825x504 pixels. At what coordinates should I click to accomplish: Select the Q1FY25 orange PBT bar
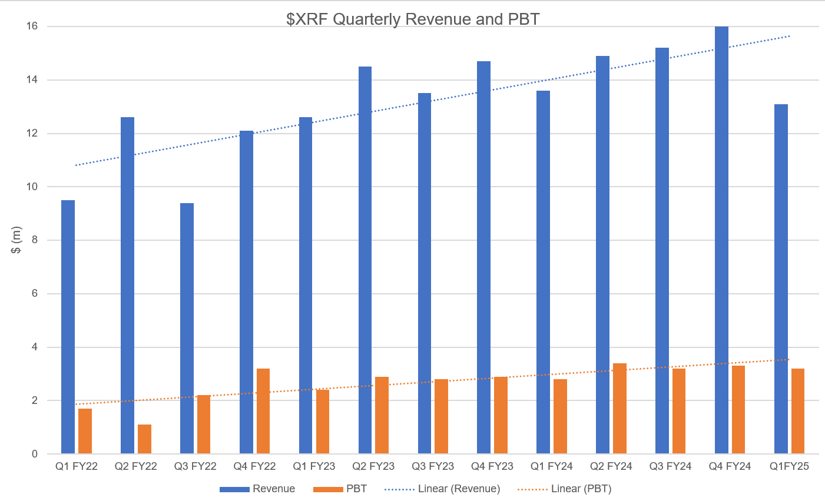pyautogui.click(x=799, y=411)
